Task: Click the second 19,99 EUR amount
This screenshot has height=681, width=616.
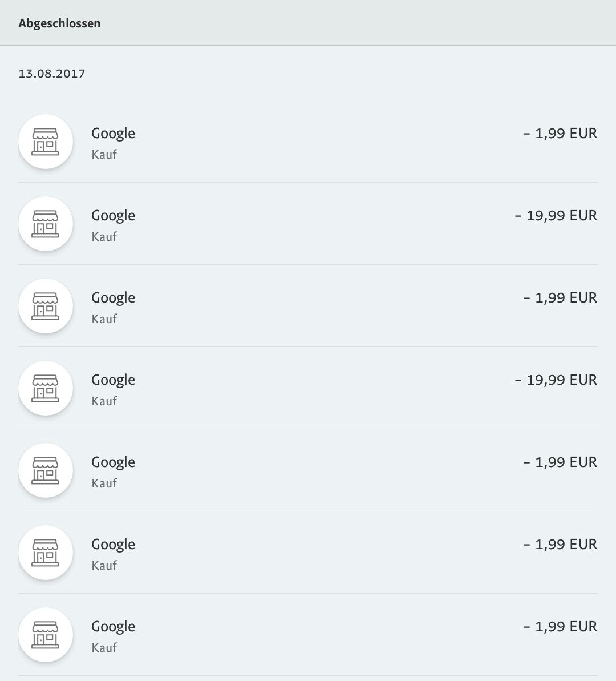Action: (x=556, y=380)
